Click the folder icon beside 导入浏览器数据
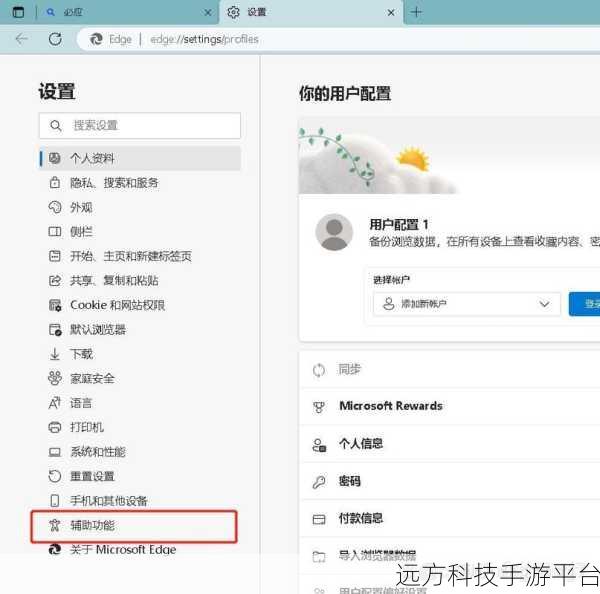 click(x=319, y=556)
